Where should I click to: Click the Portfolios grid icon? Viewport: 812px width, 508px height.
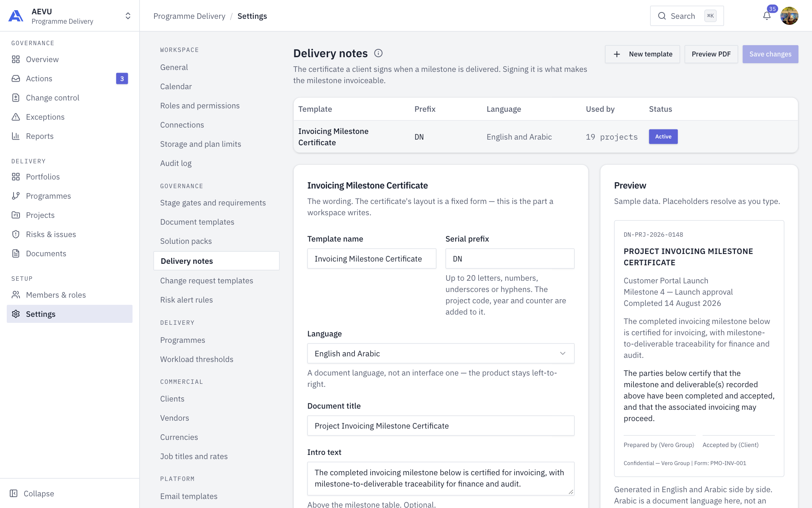16,177
